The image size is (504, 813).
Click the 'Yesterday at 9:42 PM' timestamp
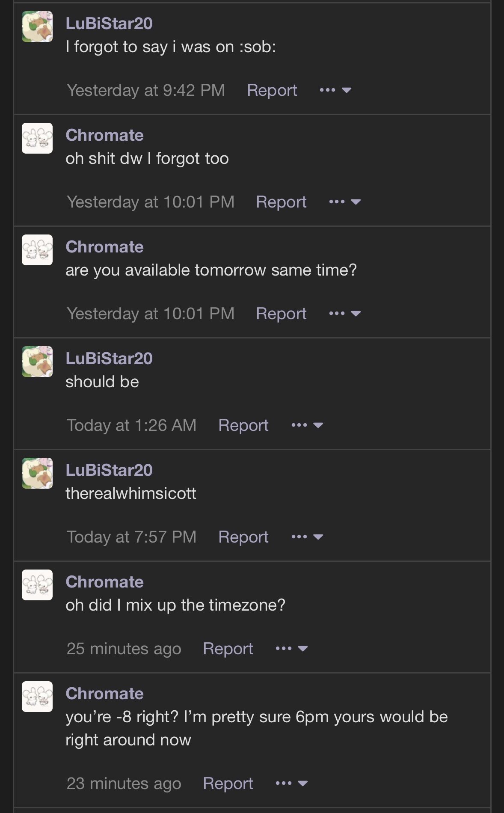[x=145, y=90]
